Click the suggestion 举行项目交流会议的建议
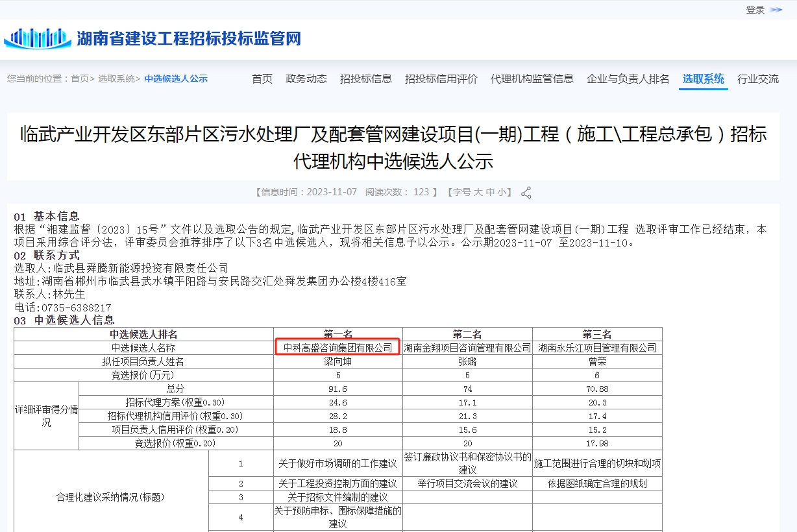The width and height of the screenshot is (797, 532). pyautogui.click(x=467, y=483)
